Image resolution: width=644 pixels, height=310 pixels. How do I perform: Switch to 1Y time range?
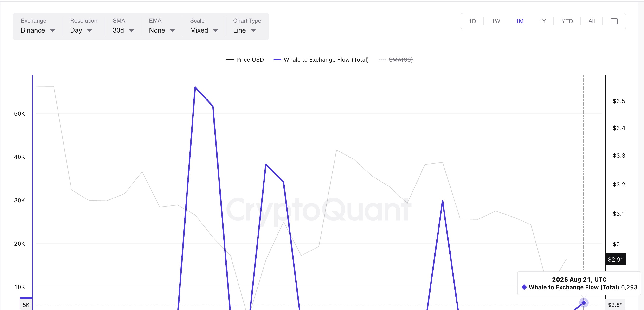tap(542, 21)
